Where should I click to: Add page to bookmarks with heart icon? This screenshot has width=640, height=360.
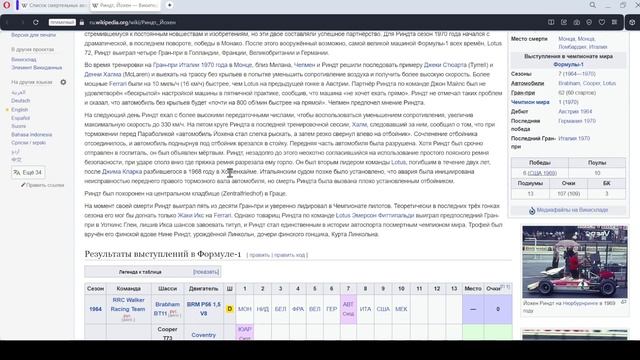click(x=602, y=22)
